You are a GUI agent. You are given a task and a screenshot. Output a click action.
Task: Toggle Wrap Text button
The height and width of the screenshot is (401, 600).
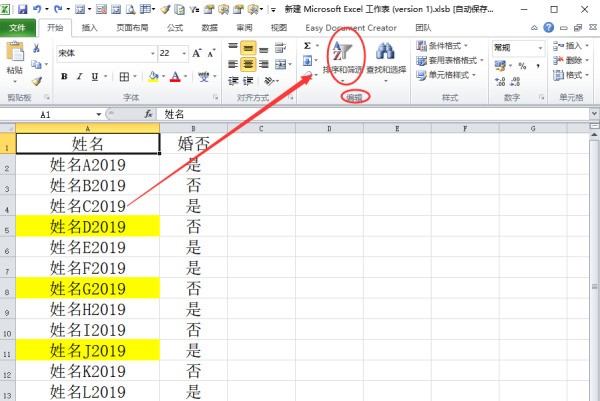point(280,48)
